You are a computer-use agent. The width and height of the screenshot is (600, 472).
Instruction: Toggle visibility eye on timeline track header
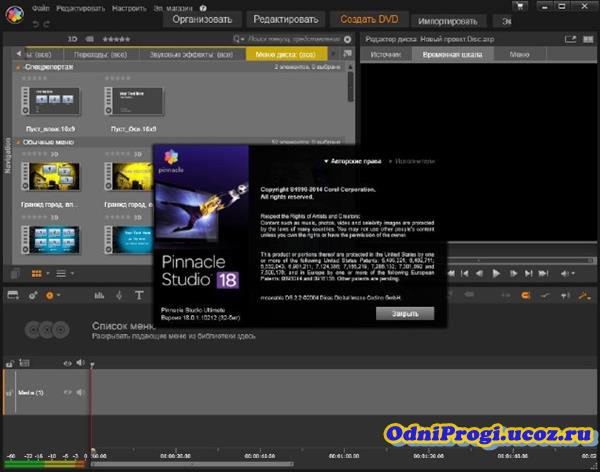[x=67, y=363]
